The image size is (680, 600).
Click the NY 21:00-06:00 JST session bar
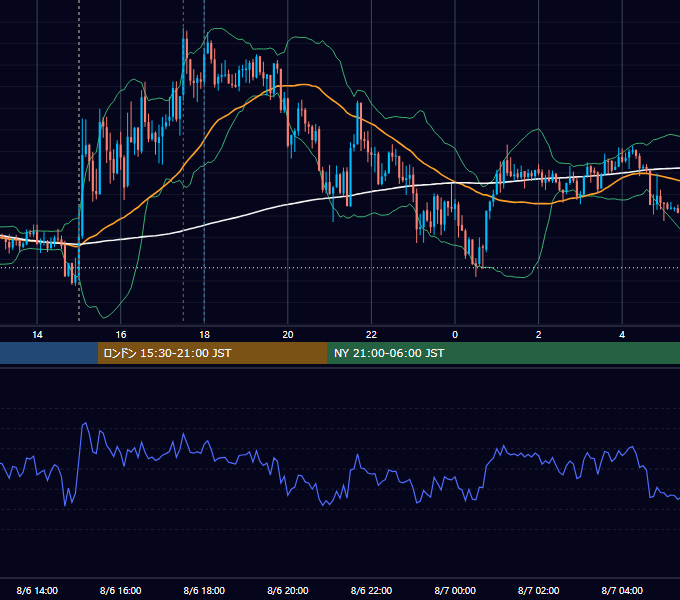[503, 353]
